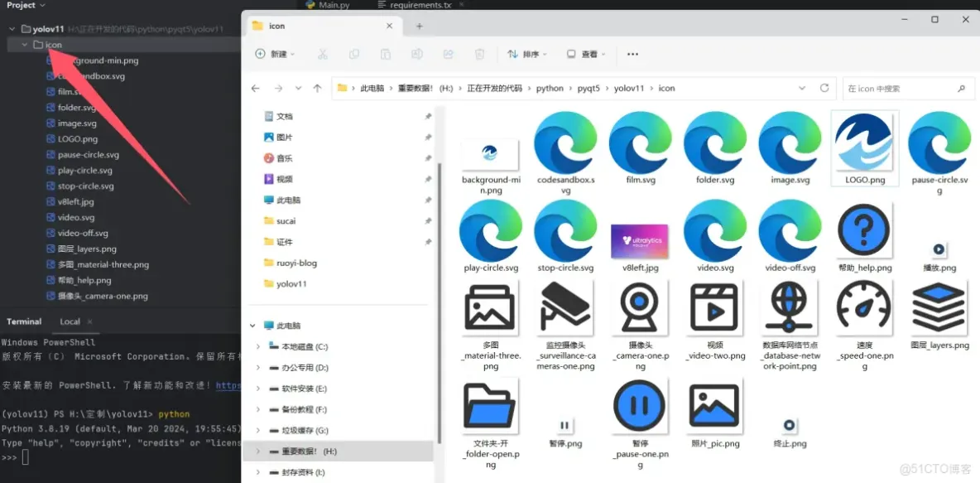Add a new Explorer tab with plus

(x=420, y=27)
